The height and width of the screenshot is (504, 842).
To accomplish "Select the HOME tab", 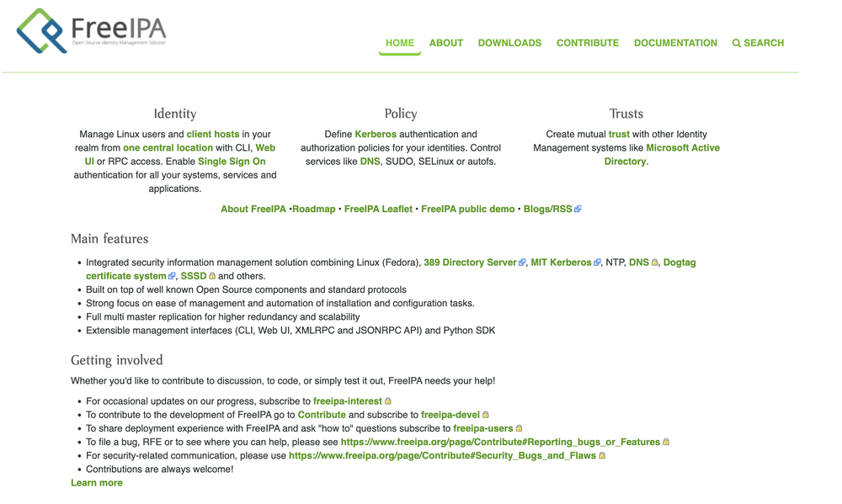I will 399,43.
